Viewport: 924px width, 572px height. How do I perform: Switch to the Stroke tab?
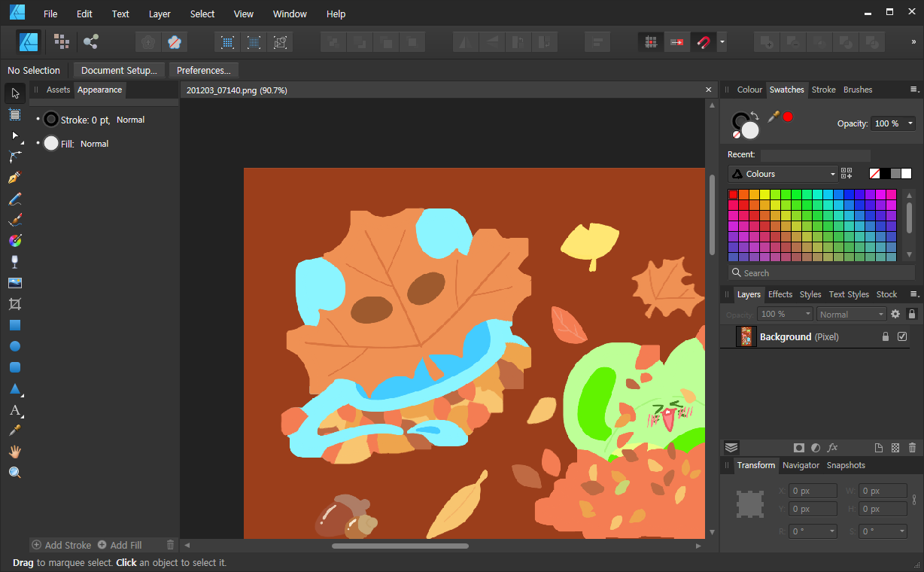point(823,90)
